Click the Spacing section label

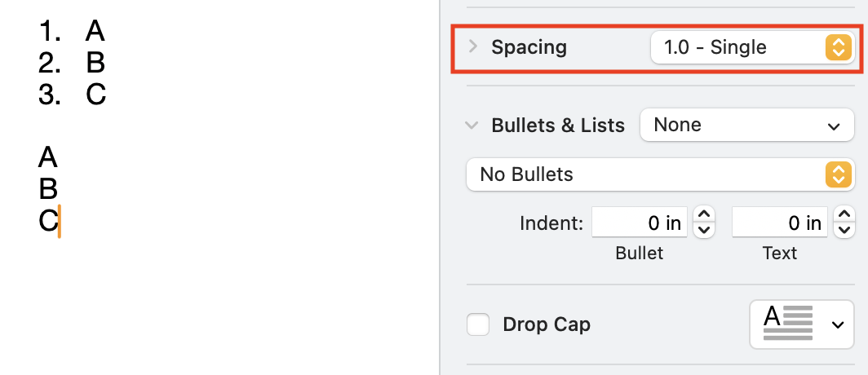(x=529, y=47)
